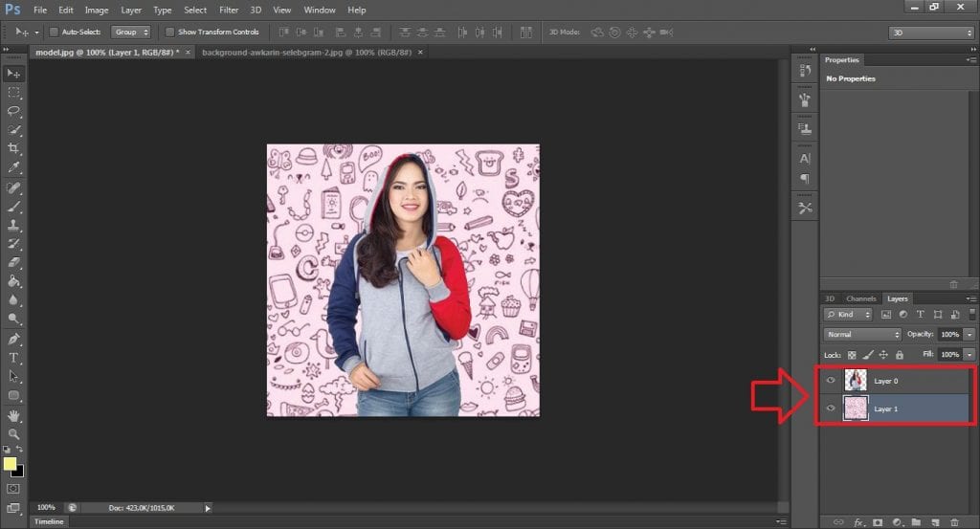Open the Timeline panel
980x529 pixels.
49,522
